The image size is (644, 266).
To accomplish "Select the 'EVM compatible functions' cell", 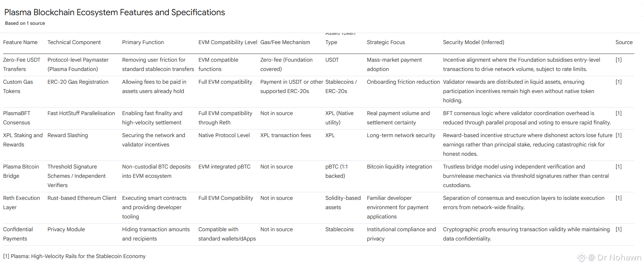I will coord(218,64).
